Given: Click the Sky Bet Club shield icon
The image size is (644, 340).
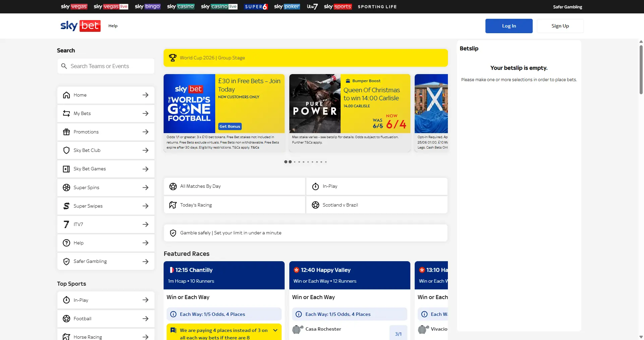Looking at the screenshot, I should 66,150.
